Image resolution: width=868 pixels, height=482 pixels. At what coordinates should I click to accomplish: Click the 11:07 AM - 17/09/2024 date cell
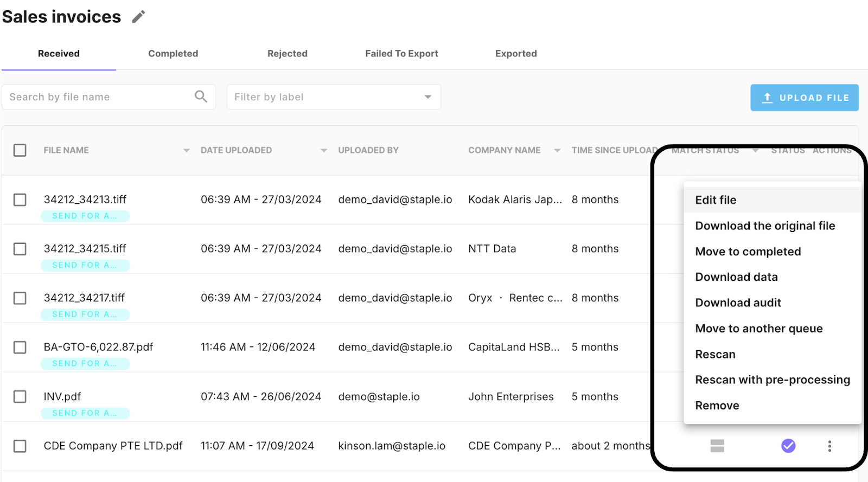click(x=257, y=446)
